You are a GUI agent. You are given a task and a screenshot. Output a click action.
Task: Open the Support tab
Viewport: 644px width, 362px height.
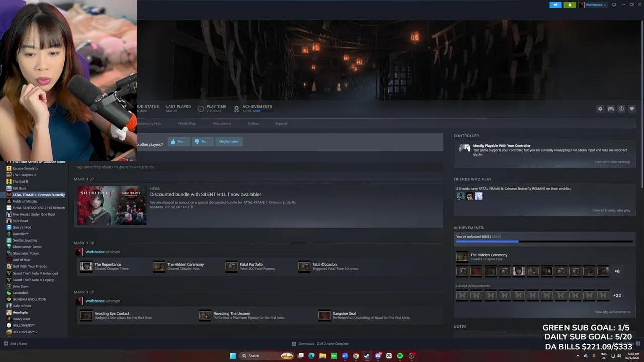tap(281, 123)
